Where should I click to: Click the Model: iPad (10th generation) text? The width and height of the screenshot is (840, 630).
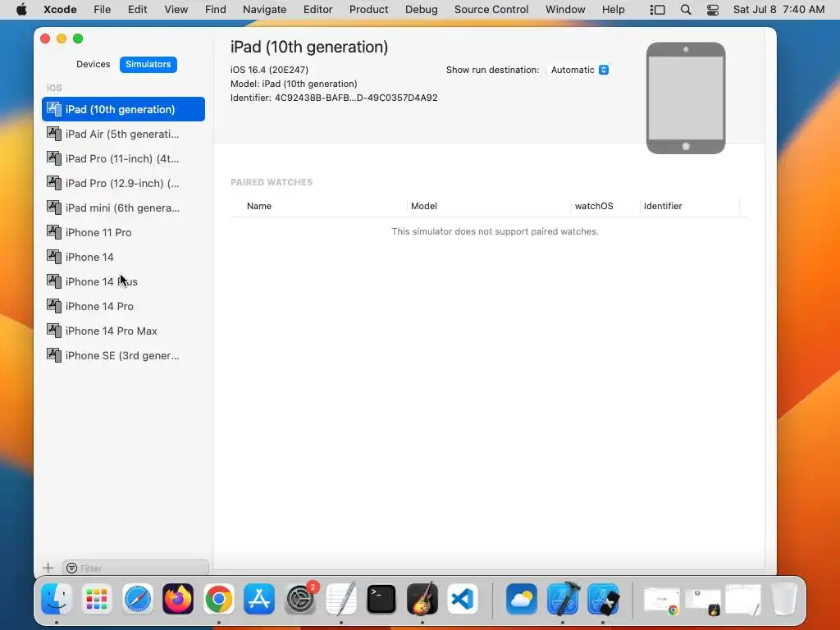coord(294,84)
